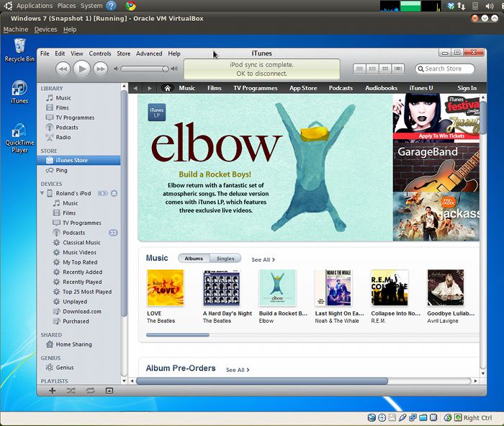Open the Download.com playlist
The image size is (504, 426).
coord(82,311)
